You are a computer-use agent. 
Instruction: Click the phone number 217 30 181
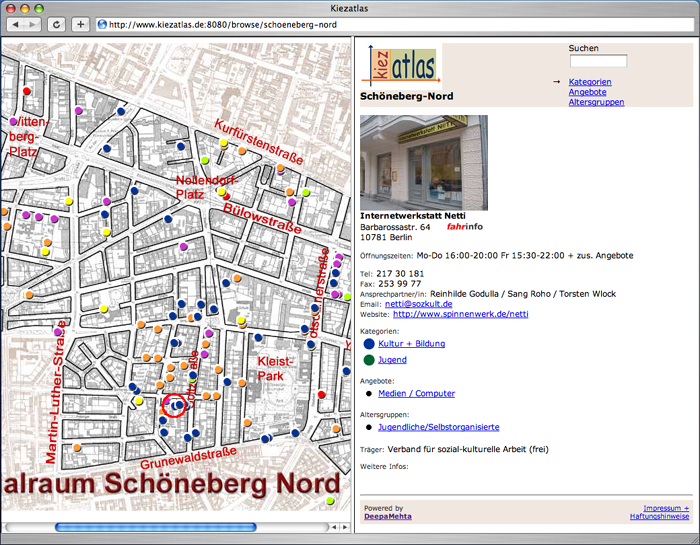400,274
